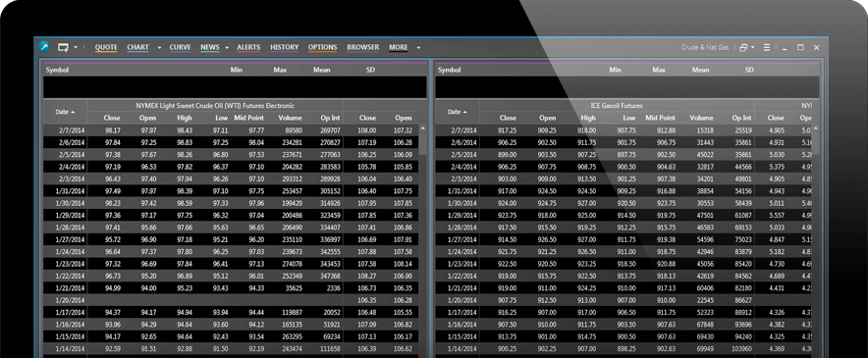
Task: Click the Min column header in left panel
Action: [x=237, y=71]
